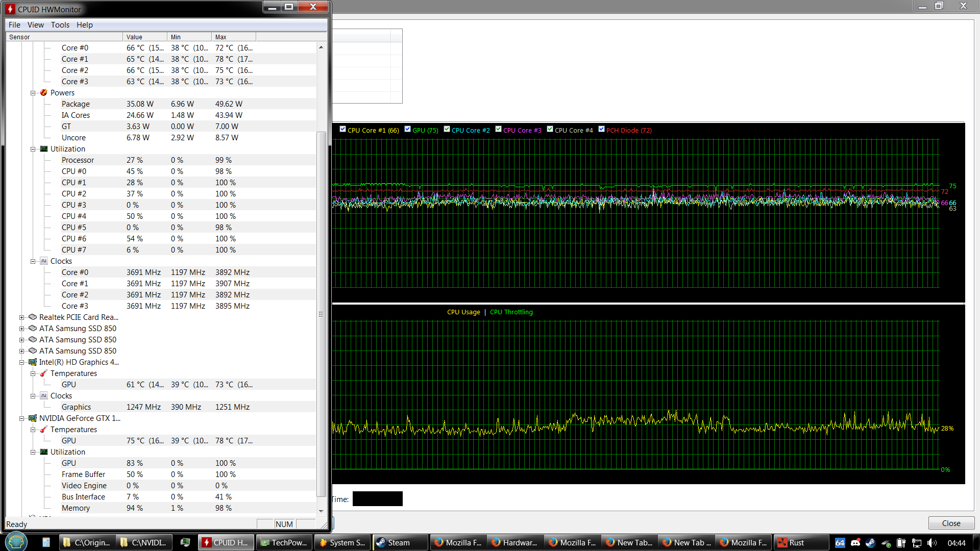Image resolution: width=980 pixels, height=551 pixels.
Task: Click the NVIDIA GeForce GTX card icon
Action: (x=33, y=418)
